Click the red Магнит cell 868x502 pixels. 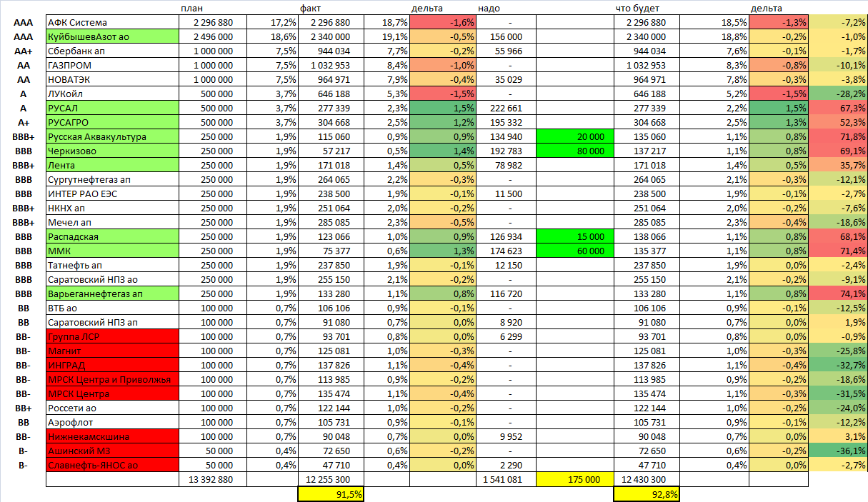click(x=111, y=351)
